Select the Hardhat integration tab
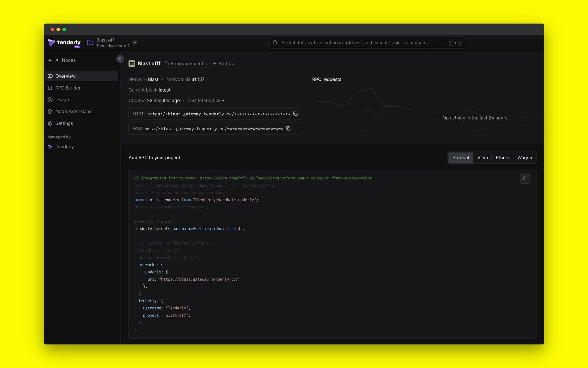This screenshot has width=588, height=368. point(461,158)
